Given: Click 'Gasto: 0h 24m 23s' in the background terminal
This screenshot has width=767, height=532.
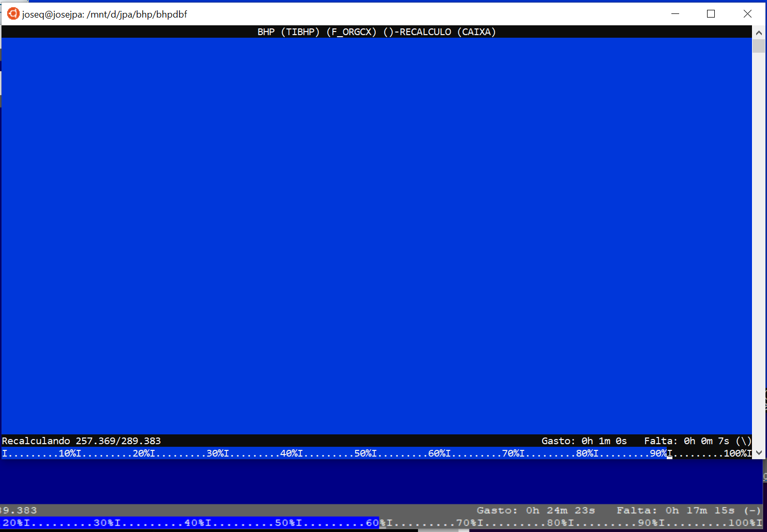Looking at the screenshot, I should (x=536, y=510).
